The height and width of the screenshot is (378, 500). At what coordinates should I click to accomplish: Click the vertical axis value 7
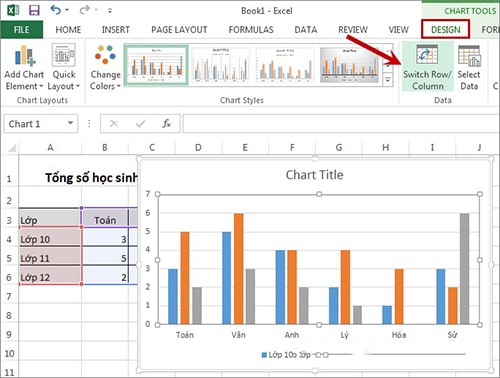tap(148, 194)
